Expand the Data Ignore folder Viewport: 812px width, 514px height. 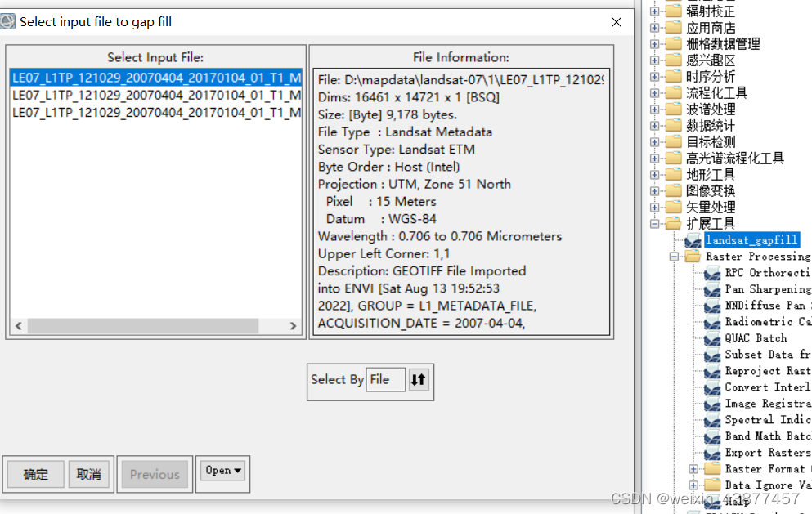(x=693, y=485)
